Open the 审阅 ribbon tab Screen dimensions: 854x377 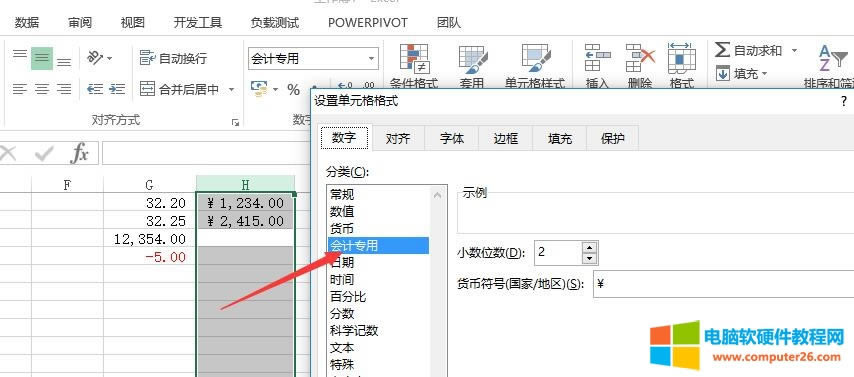[80, 23]
